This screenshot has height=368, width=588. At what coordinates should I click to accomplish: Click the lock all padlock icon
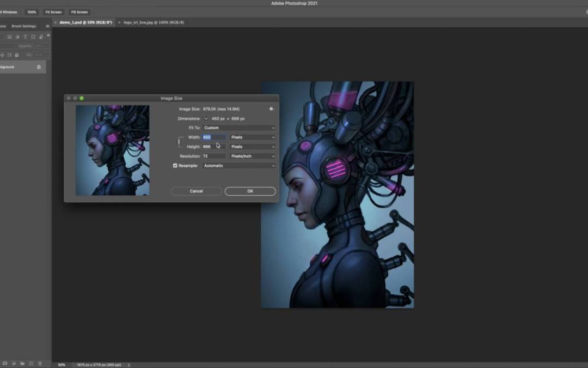(16, 55)
